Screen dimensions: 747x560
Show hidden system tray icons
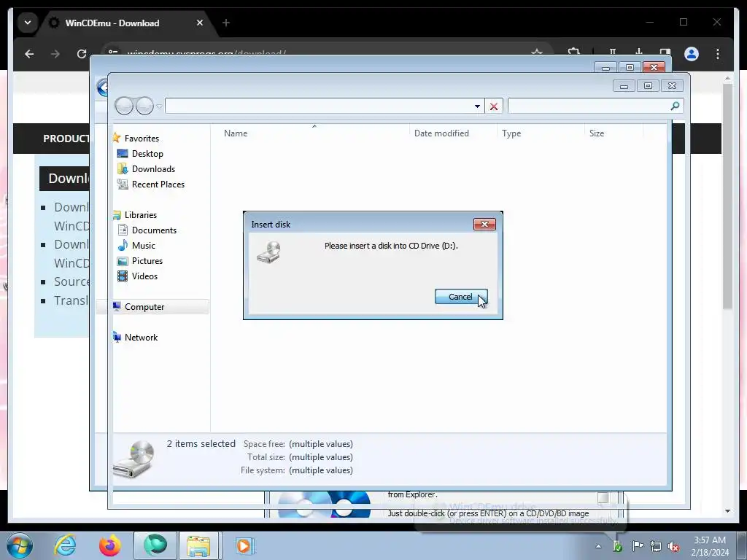tap(598, 546)
